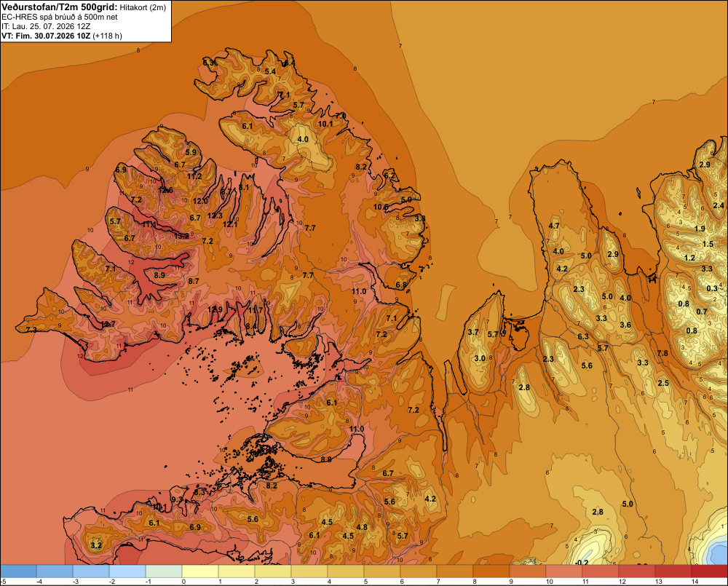This screenshot has width=728, height=586.
Task: Click the 13.2 temperature label
Action: tap(181, 236)
